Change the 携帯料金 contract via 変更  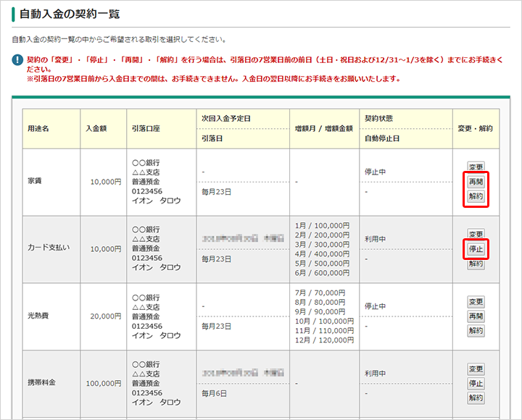(x=476, y=369)
